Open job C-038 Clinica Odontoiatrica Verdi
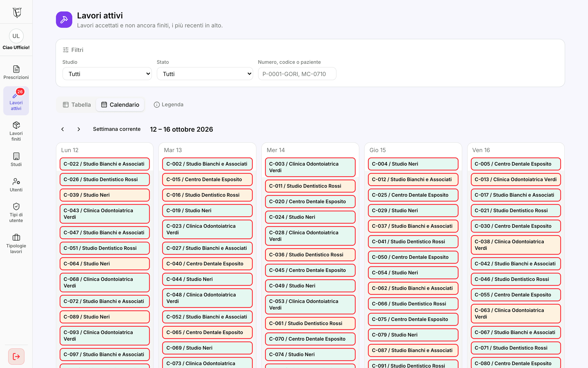 coord(516,245)
